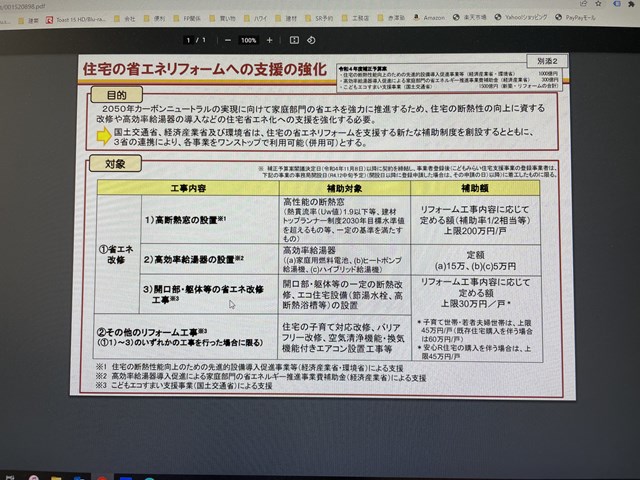Click the fit to page icon
This screenshot has height=480, width=640.
pyautogui.click(x=294, y=40)
